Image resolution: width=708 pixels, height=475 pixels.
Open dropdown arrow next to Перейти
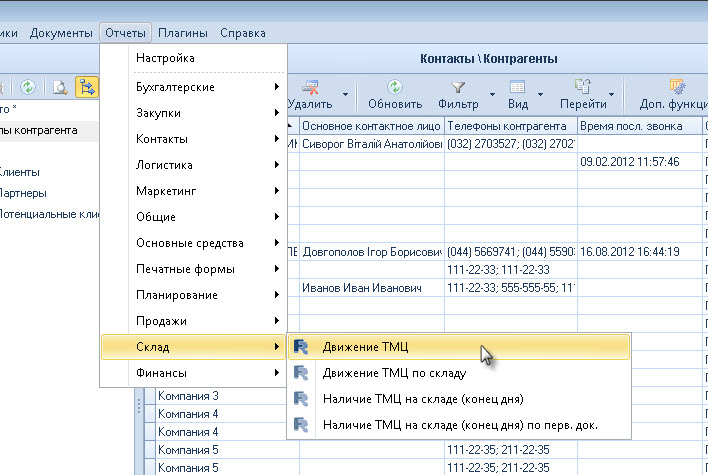pyautogui.click(x=611, y=94)
